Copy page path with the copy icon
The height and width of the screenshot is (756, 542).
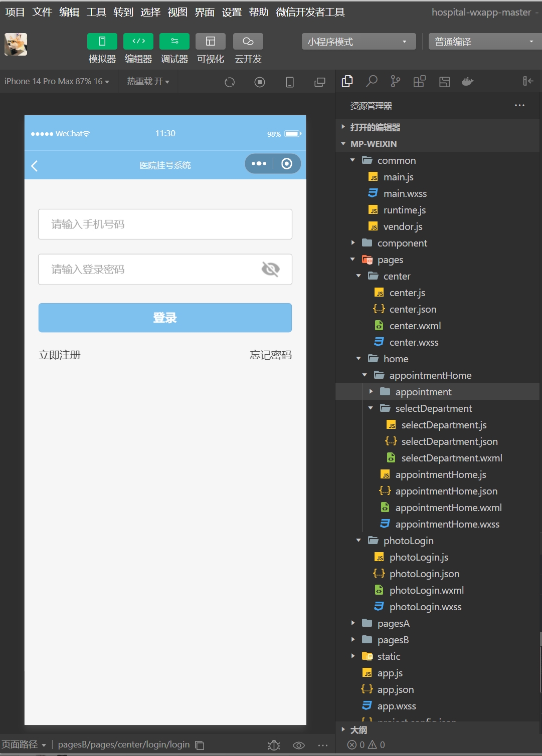pos(200,745)
